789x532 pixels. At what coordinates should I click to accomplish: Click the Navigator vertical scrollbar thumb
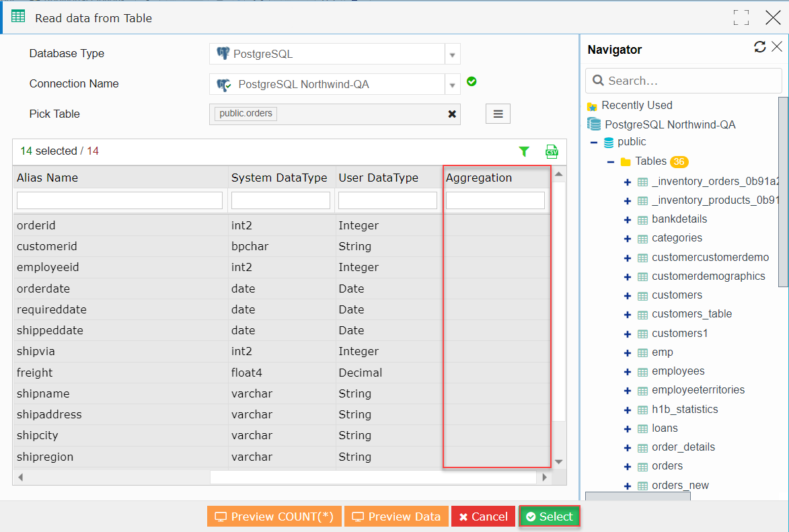tap(784, 191)
